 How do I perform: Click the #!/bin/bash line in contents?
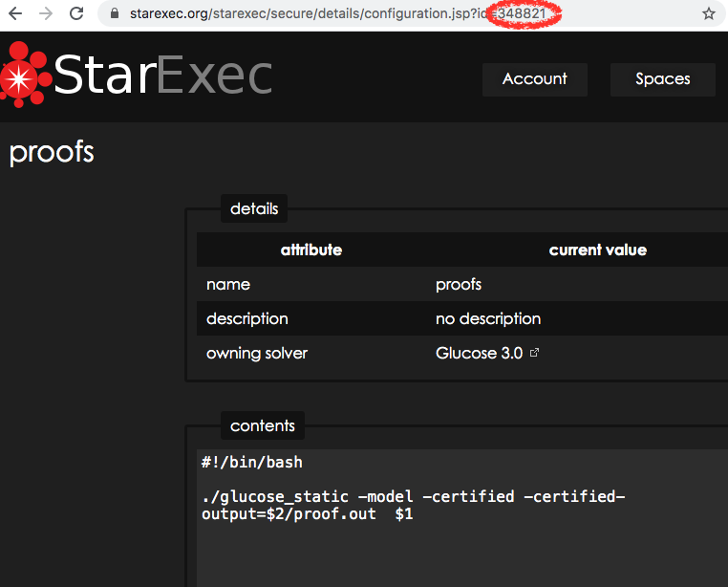(251, 463)
